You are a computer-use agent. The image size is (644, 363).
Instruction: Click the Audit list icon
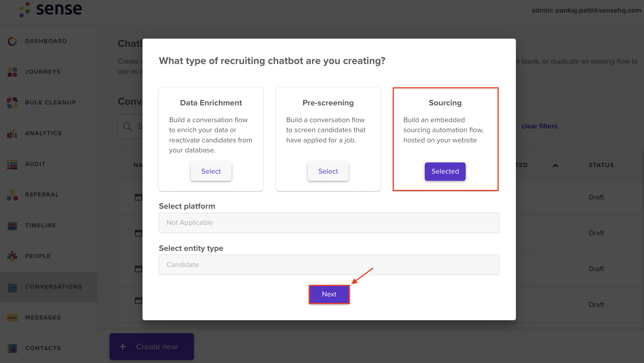[x=12, y=164]
